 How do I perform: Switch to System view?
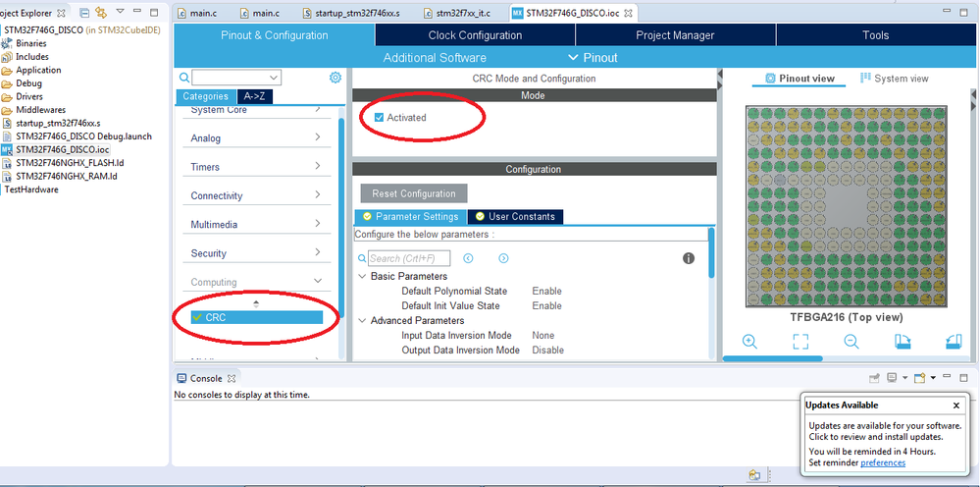(x=895, y=79)
